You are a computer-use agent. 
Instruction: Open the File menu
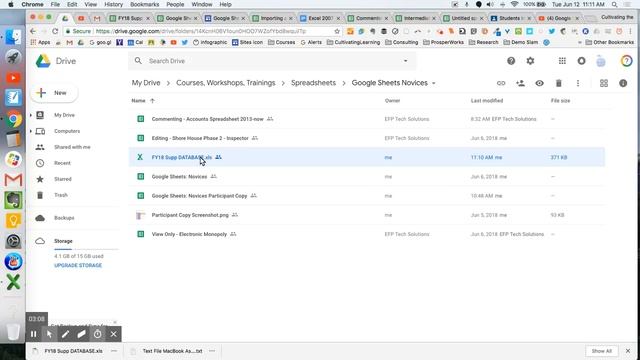click(55, 4)
